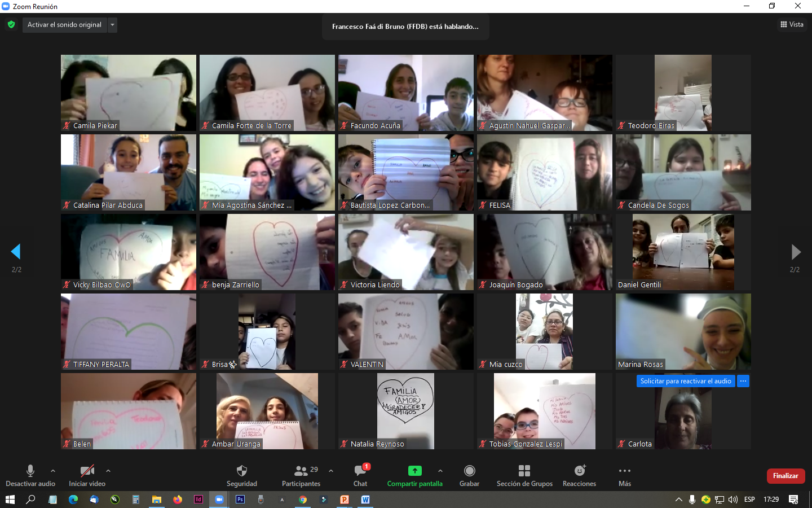This screenshot has width=812, height=508.
Task: Expand video options next to Iniciar video
Action: coord(108,471)
